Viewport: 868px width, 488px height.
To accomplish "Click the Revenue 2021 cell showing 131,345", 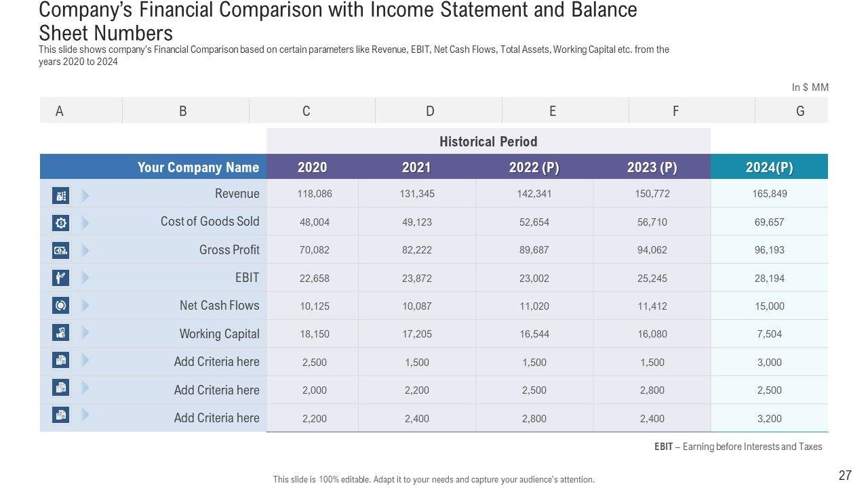I will click(417, 194).
